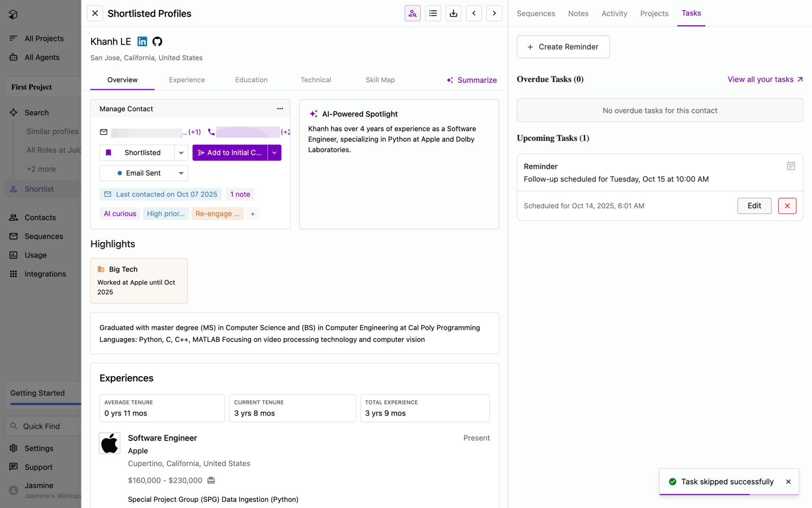Click Add to Initial C... sequence button

pos(230,153)
